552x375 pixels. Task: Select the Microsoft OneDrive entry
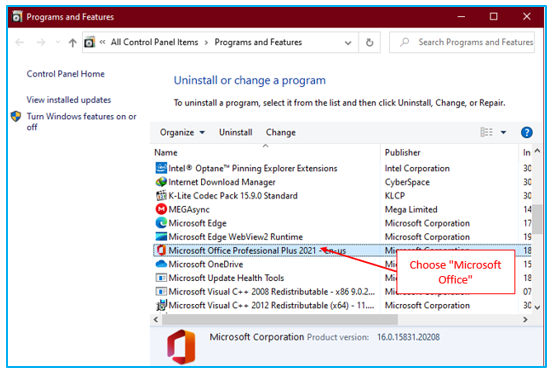coord(206,264)
